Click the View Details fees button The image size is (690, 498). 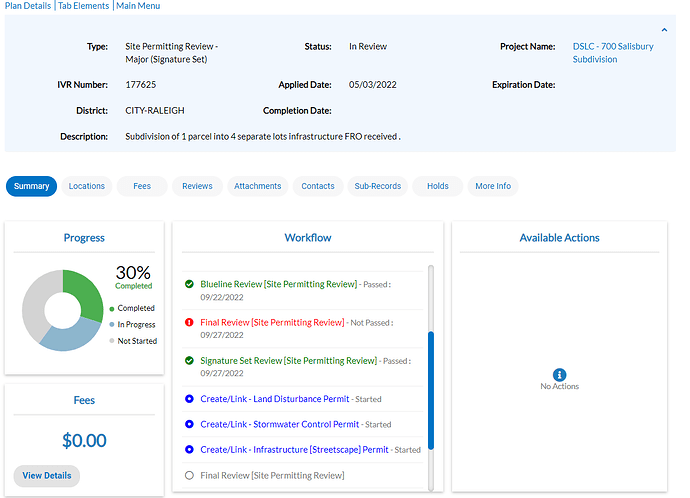coord(47,476)
